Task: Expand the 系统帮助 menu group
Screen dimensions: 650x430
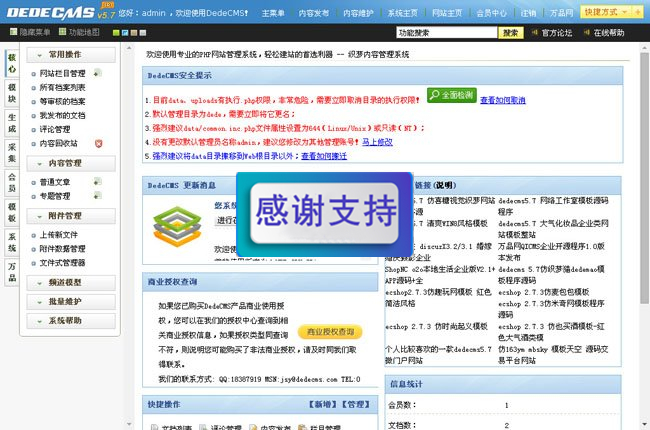Action: point(71,321)
